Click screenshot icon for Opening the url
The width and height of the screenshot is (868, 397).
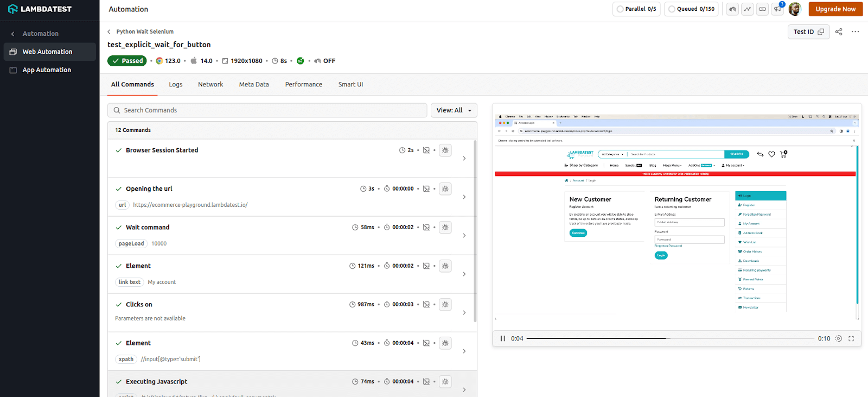[426, 189]
